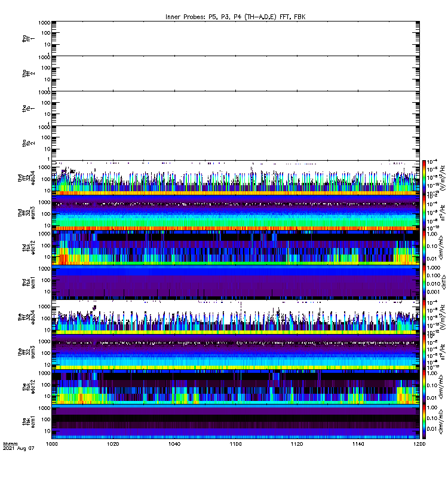Image resolution: width=448 pixels, height=478 pixels.
Task: Click the color bar beside the the scm3 panel
Action: pos(424,352)
